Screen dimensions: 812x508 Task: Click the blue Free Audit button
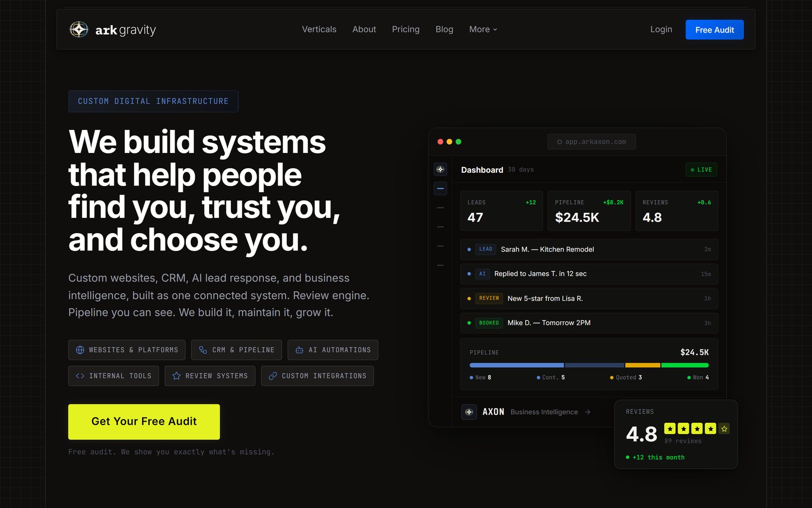[x=715, y=29]
